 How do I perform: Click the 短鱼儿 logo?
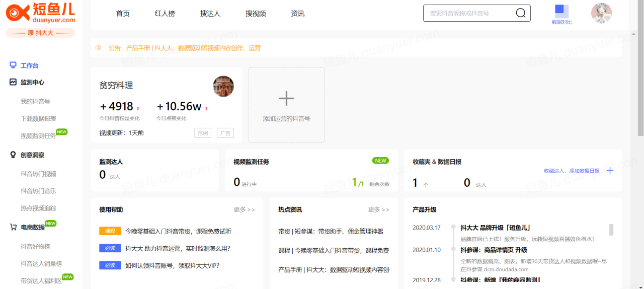40,14
